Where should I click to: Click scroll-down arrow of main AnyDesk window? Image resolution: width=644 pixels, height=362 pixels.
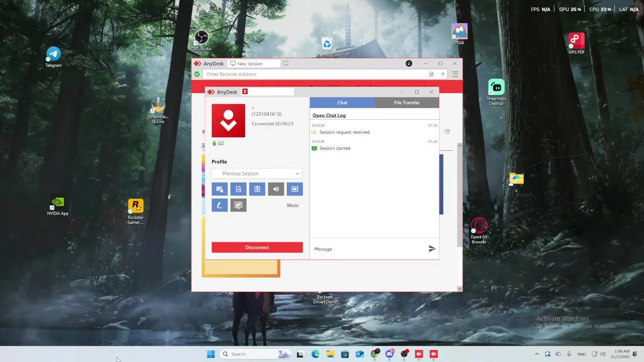pyautogui.click(x=459, y=289)
